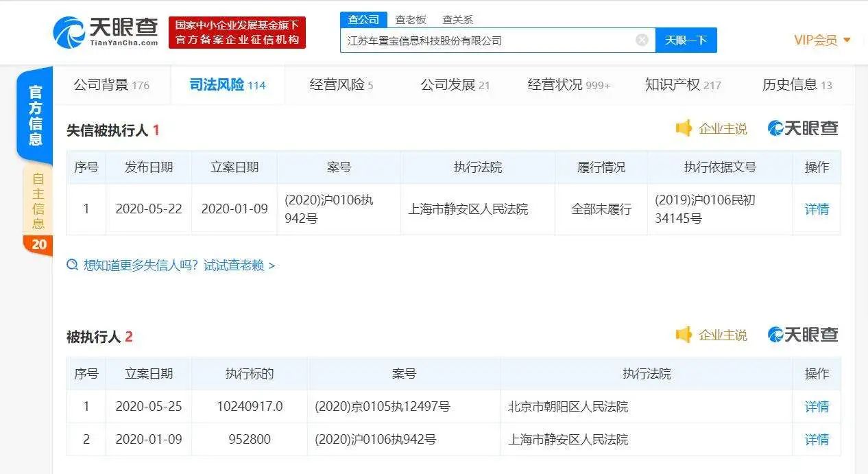The width and height of the screenshot is (868, 474).
Task: Click the 10240917.0 execution amount
Action: (250, 407)
